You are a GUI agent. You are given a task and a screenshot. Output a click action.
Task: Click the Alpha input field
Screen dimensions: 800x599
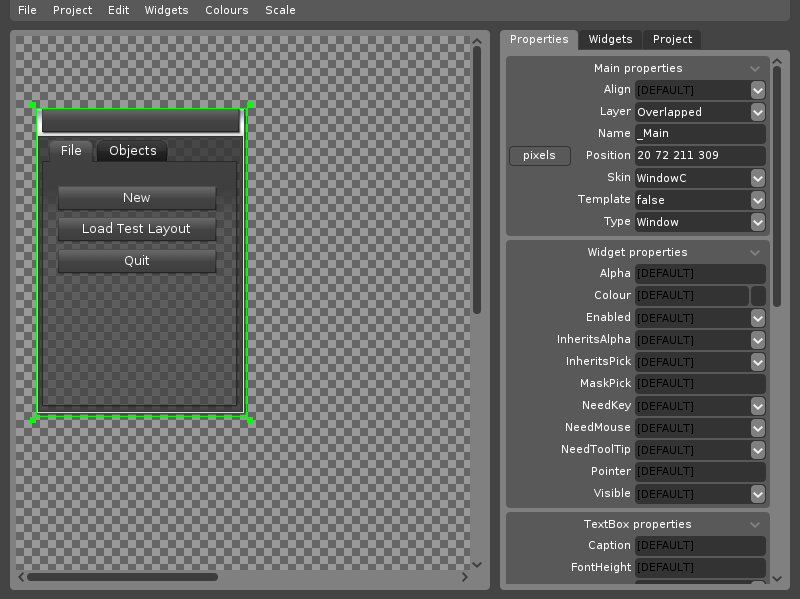coord(700,273)
